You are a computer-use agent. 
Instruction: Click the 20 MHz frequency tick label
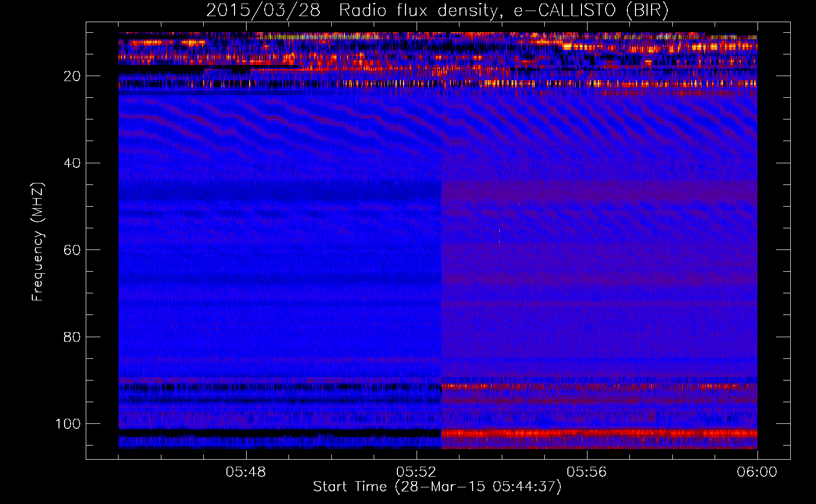[72, 76]
